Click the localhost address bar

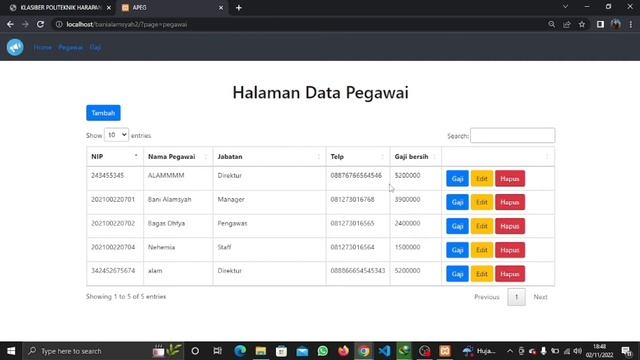[x=298, y=24]
